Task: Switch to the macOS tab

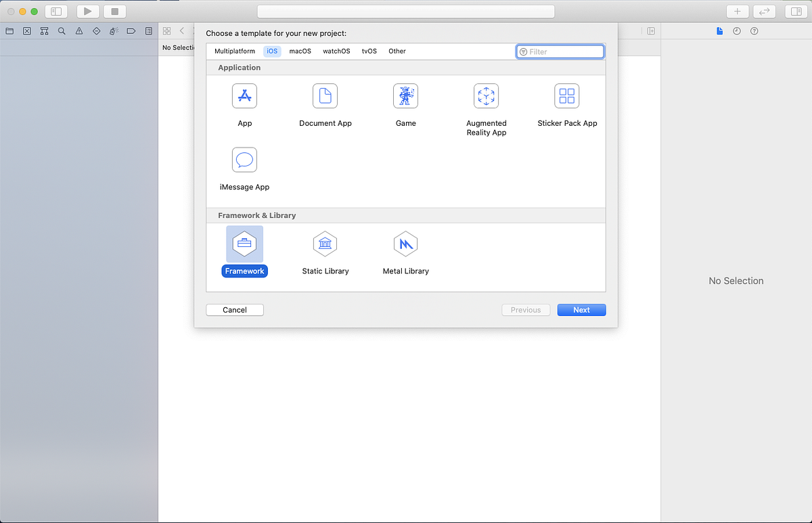Action: [x=300, y=51]
